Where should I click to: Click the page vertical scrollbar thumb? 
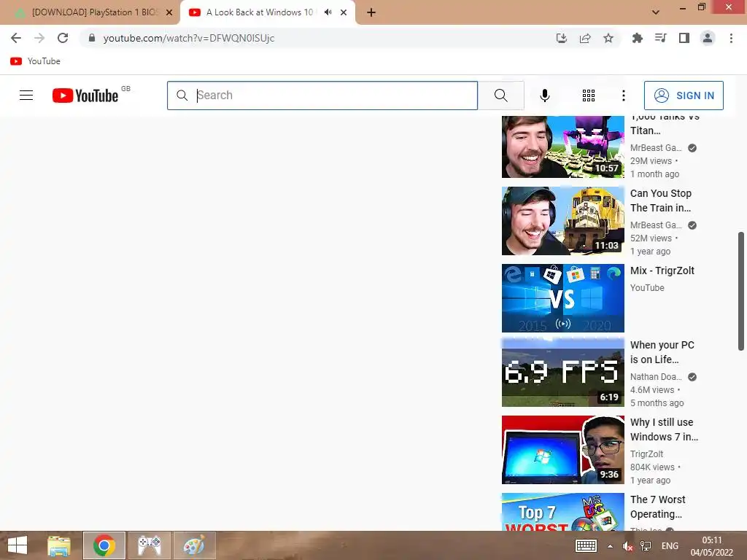click(x=741, y=292)
